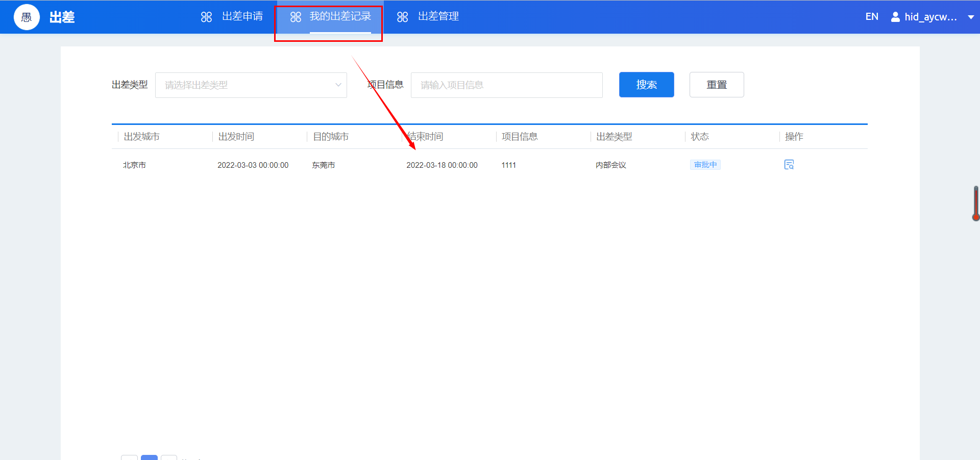Click the grid icon beside 出差管理
980x460 pixels.
click(x=403, y=16)
